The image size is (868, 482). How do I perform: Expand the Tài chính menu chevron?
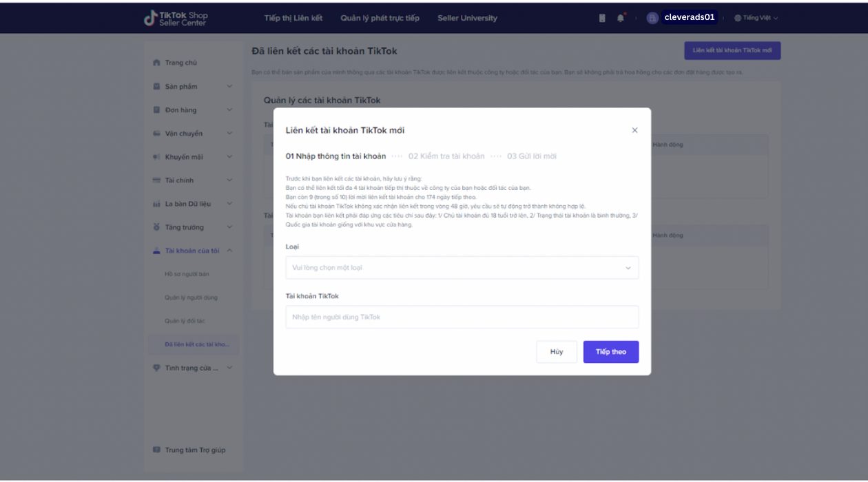click(229, 180)
